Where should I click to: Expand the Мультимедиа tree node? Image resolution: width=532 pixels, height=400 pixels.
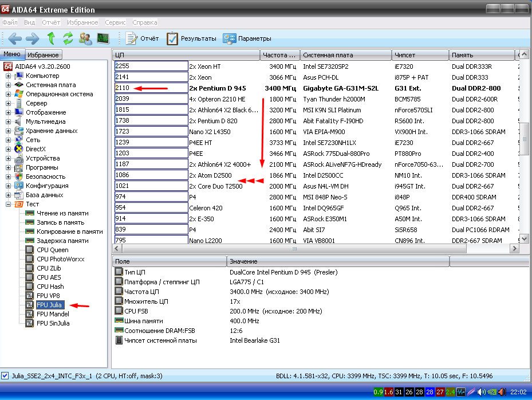(8, 121)
